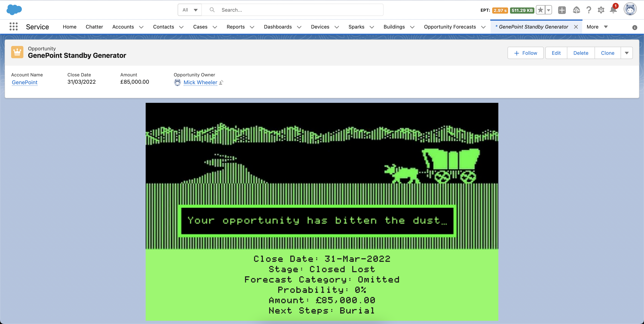
Task: Click change owner icon beside Mick Wheeler
Action: pos(221,83)
